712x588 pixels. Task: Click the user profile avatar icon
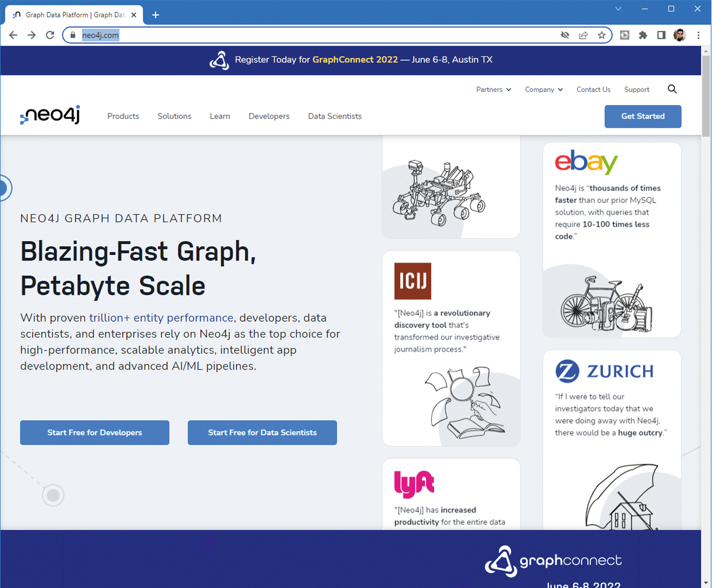tap(679, 35)
